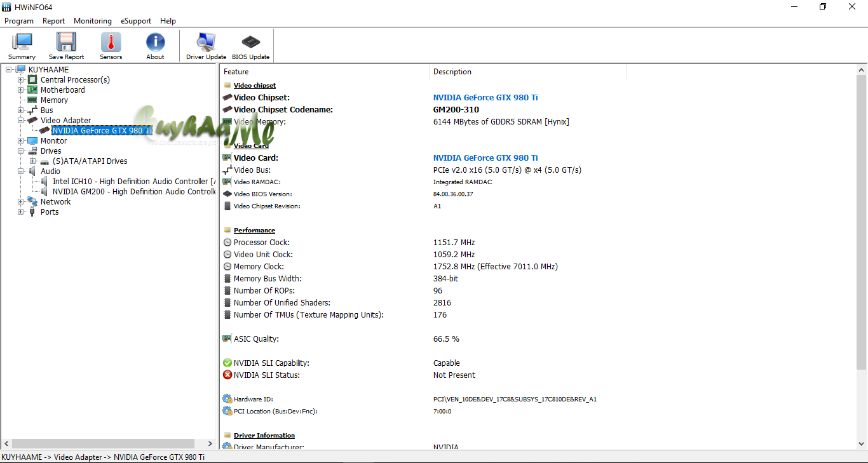Click the green check icon beside NVIDIA SLI Capability
The height and width of the screenshot is (463, 868).
point(227,363)
